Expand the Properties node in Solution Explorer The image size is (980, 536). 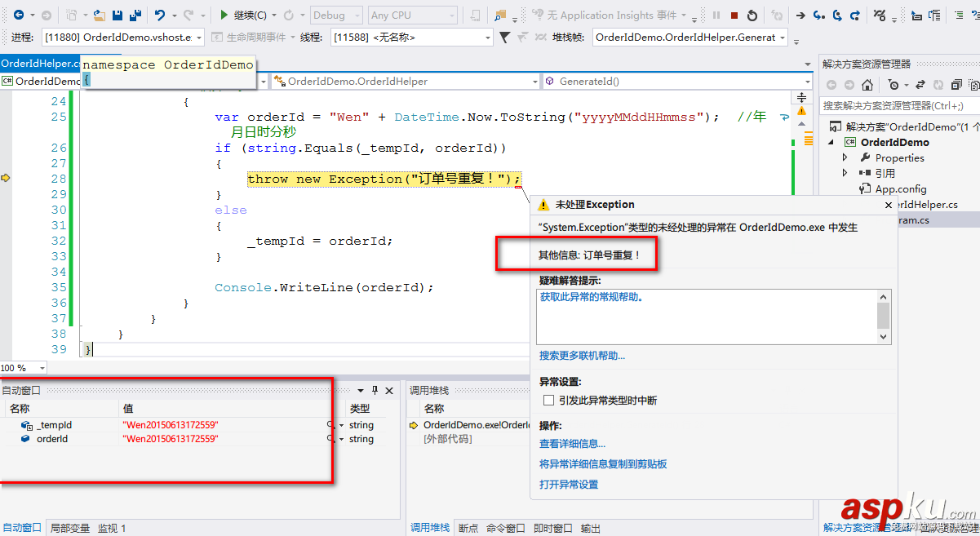point(845,157)
